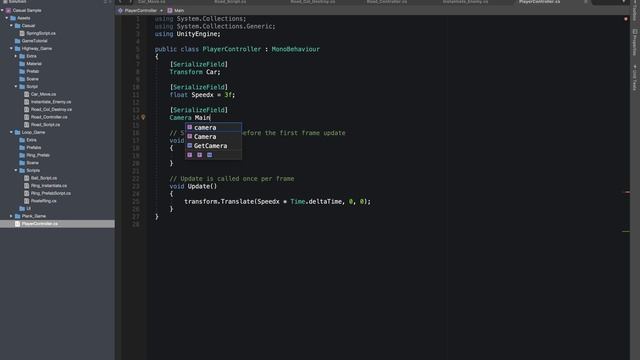Click the icon beside 'Camera' class suggestion

tap(189, 136)
